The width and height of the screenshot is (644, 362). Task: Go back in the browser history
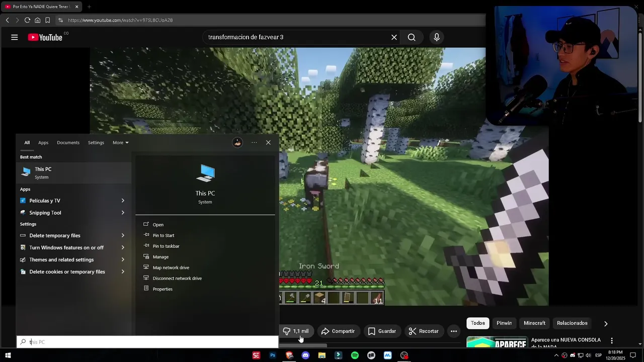click(7, 20)
